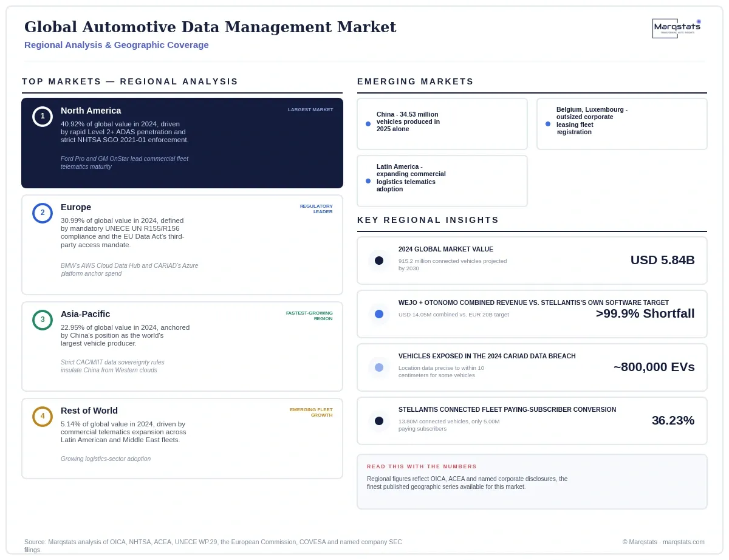The image size is (729, 560).
Task: Click the 5.14% of global value description
Action: 123,432
